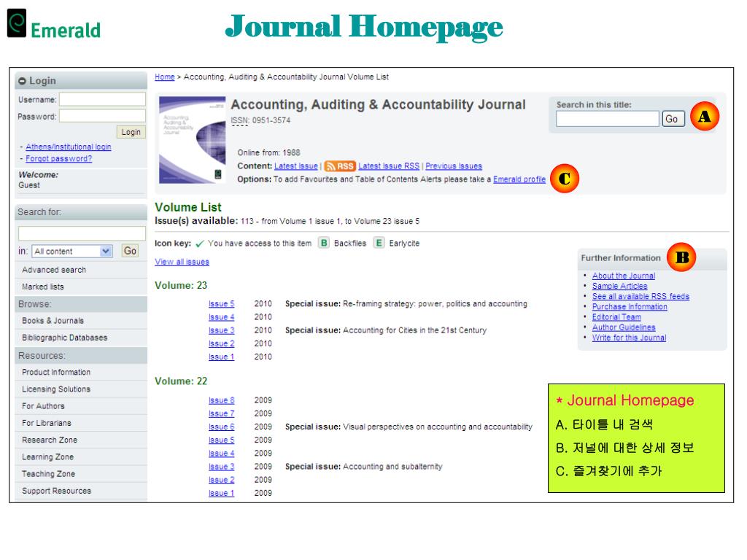Open Volume 23 Issue 3

[222, 330]
